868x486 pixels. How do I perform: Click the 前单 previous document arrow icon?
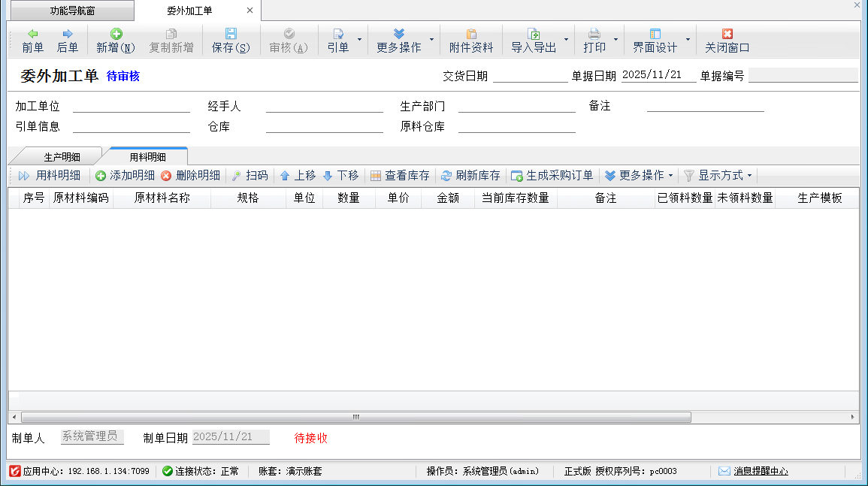tap(32, 34)
